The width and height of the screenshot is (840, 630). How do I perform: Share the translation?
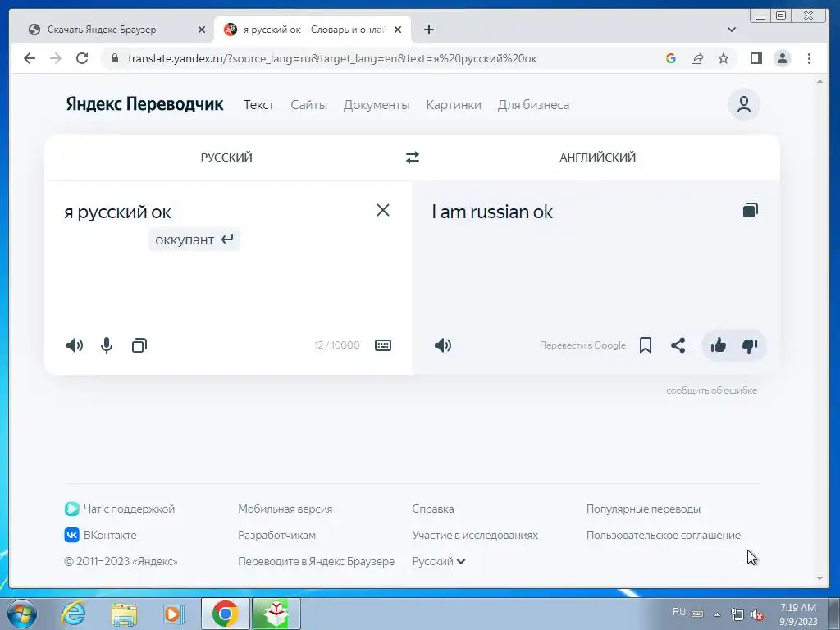tap(678, 345)
